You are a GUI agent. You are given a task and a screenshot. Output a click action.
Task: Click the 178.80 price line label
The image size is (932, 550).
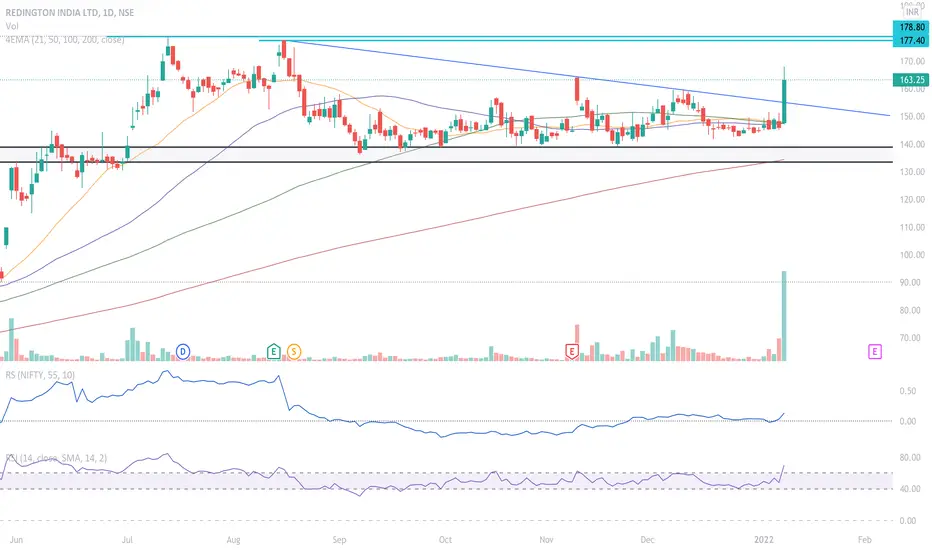[x=911, y=27]
